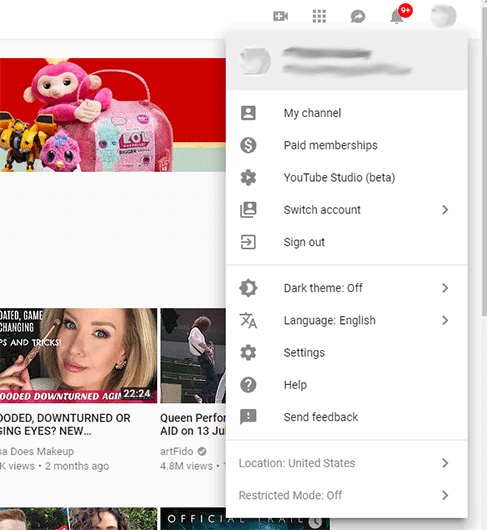Screen dimensions: 487x530
Task: Open Paid memberships menu item
Action: point(347,145)
